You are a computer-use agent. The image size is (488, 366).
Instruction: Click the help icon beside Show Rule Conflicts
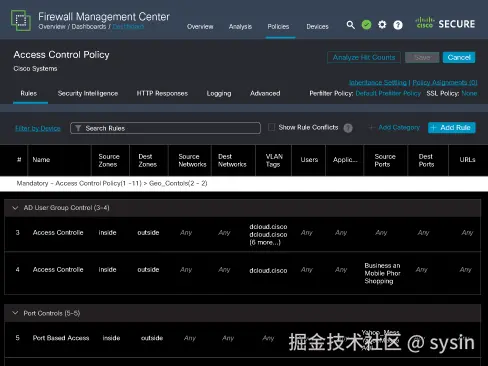[x=348, y=128]
